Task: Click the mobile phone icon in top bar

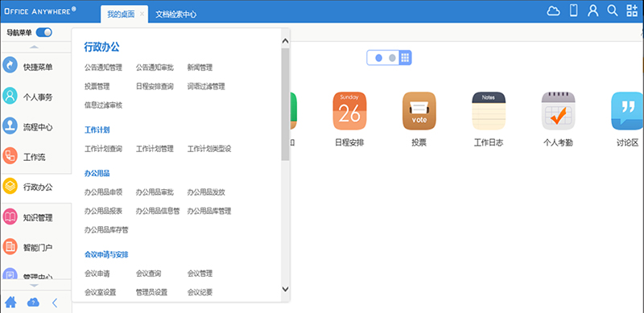Action: [573, 10]
